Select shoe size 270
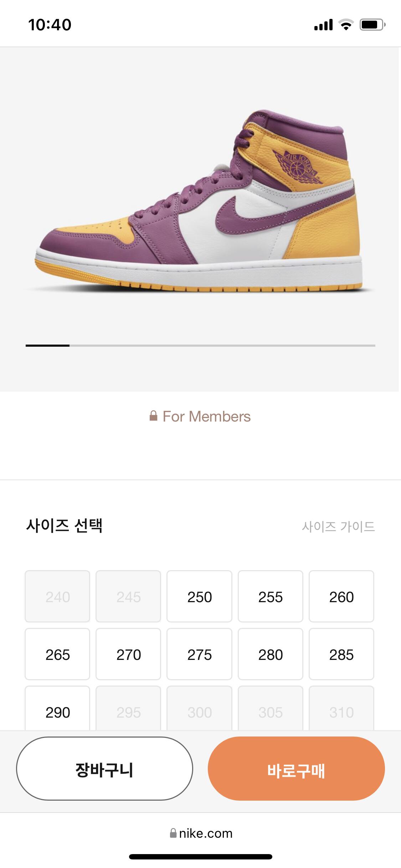Screen dimensions: 401x868 tap(128, 655)
